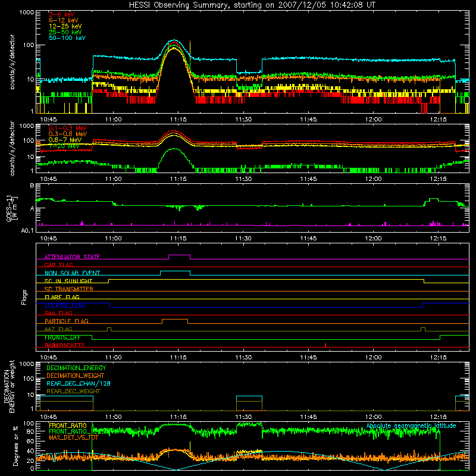Screen dimensions: 476x476
Task: Click the FRONT_RATIO legend label
Action: coord(68,425)
